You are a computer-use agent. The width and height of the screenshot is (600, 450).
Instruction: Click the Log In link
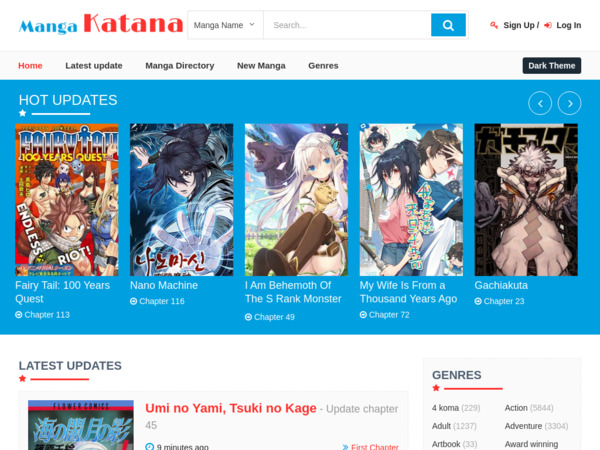(569, 25)
